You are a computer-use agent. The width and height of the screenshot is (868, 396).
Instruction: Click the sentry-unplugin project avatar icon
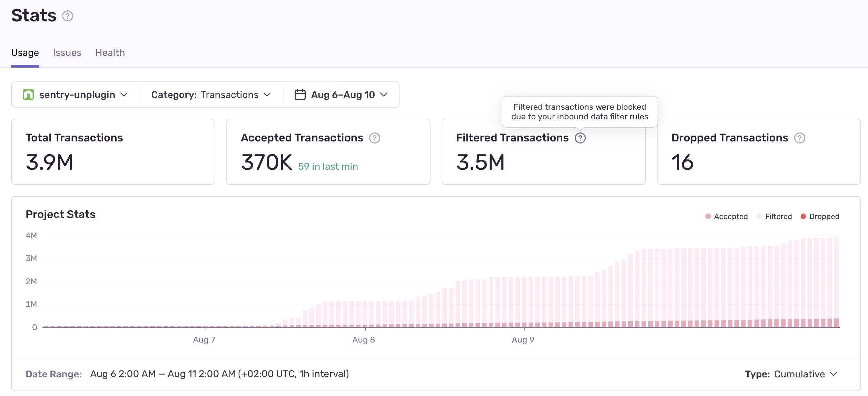click(28, 95)
